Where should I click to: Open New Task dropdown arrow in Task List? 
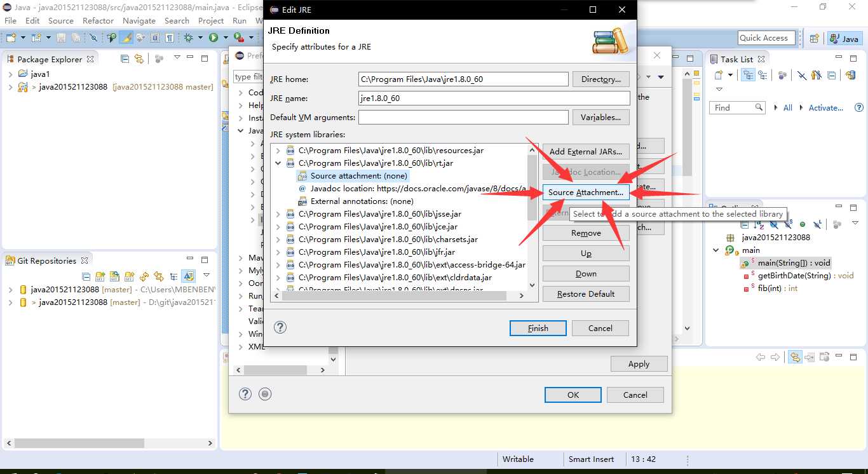[x=730, y=75]
